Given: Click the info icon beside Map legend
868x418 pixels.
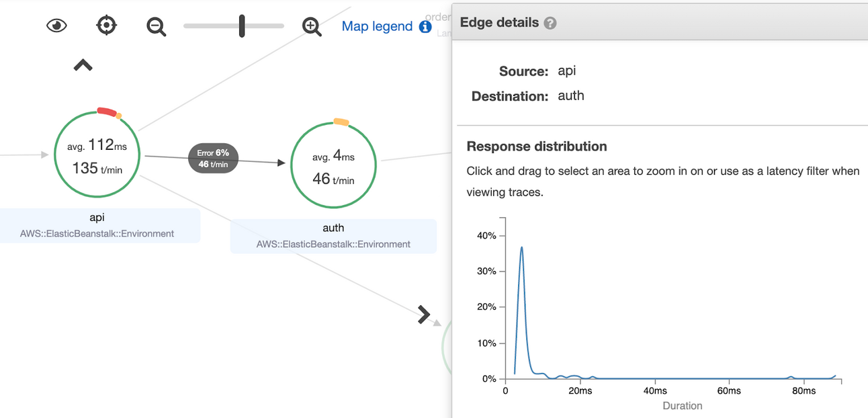Looking at the screenshot, I should coord(425,26).
